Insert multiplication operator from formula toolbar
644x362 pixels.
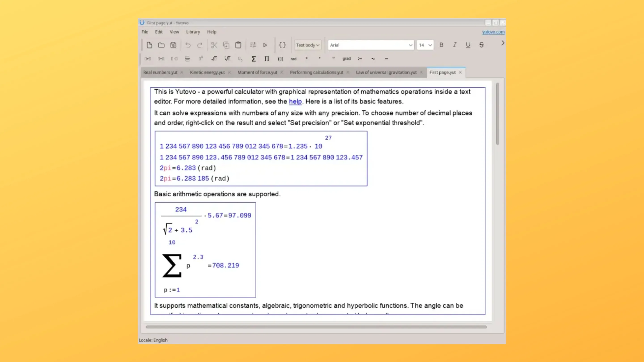pos(174,59)
